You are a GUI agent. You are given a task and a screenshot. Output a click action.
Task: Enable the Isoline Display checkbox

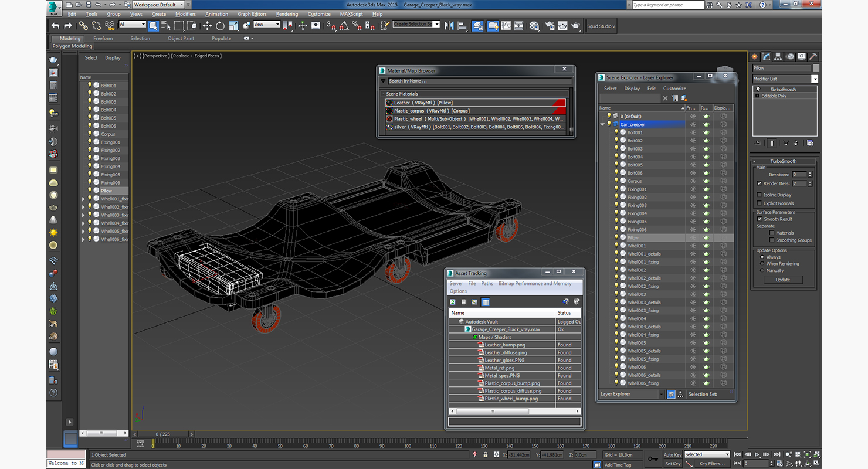click(x=759, y=195)
